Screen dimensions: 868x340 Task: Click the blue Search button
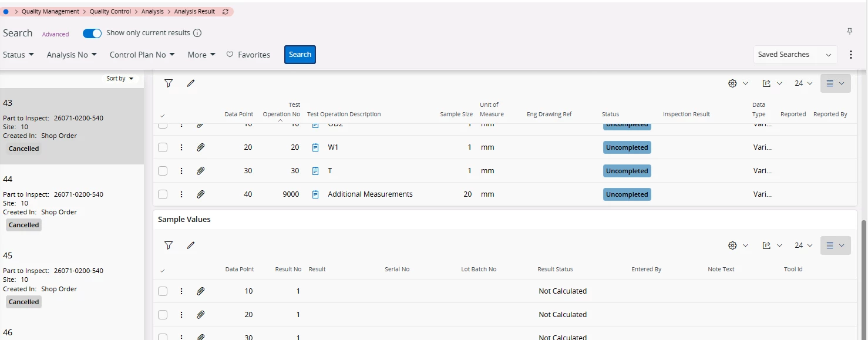coord(300,55)
